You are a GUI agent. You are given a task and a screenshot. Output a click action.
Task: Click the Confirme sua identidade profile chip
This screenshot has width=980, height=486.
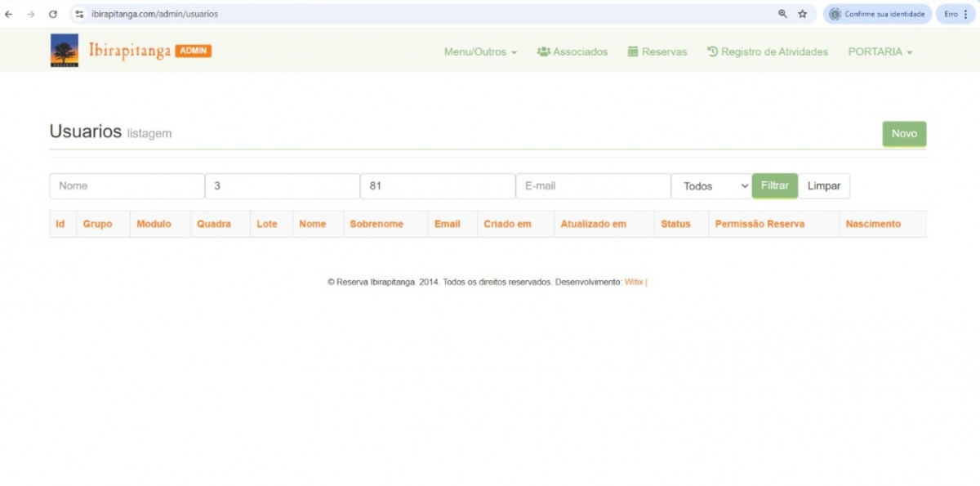877,14
